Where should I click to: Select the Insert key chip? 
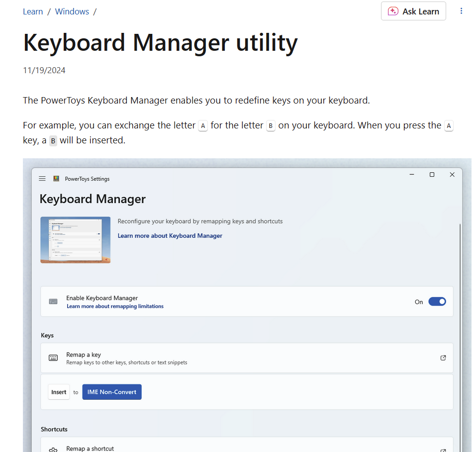coord(59,392)
